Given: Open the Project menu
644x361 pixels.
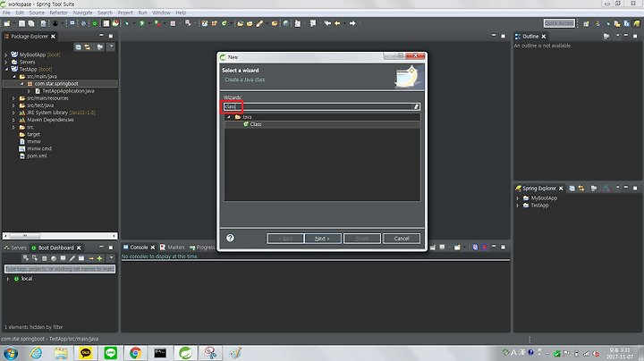Looking at the screenshot, I should point(125,13).
